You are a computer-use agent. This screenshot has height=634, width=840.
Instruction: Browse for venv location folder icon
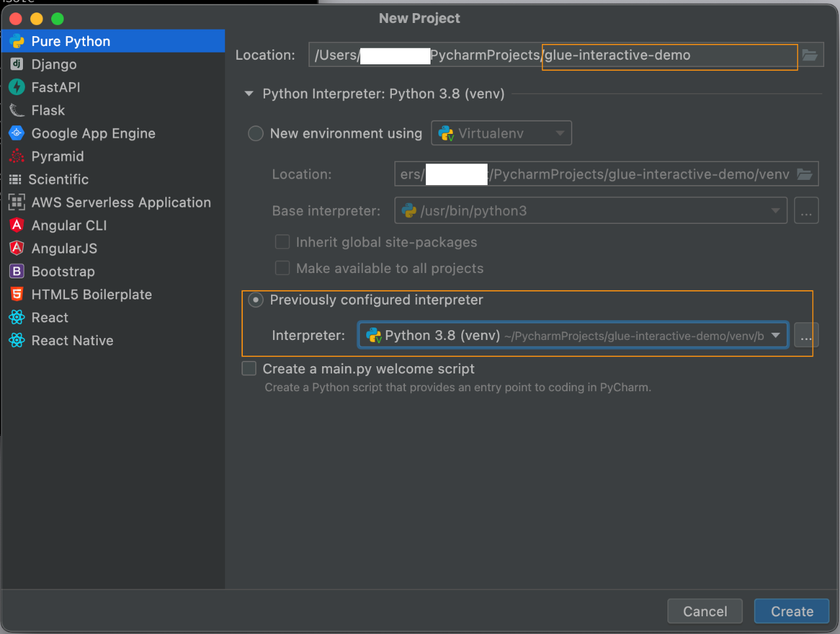click(805, 174)
